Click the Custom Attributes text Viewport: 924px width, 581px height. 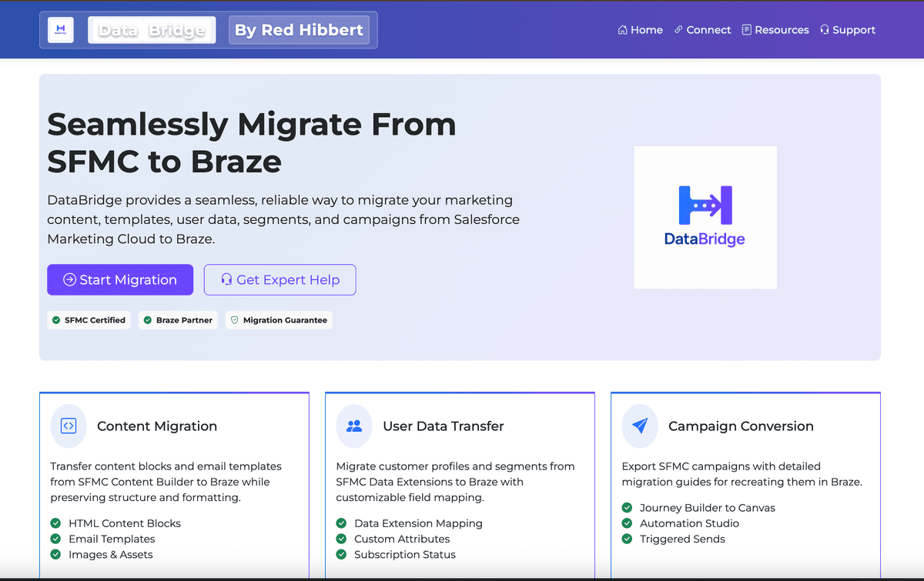click(402, 539)
